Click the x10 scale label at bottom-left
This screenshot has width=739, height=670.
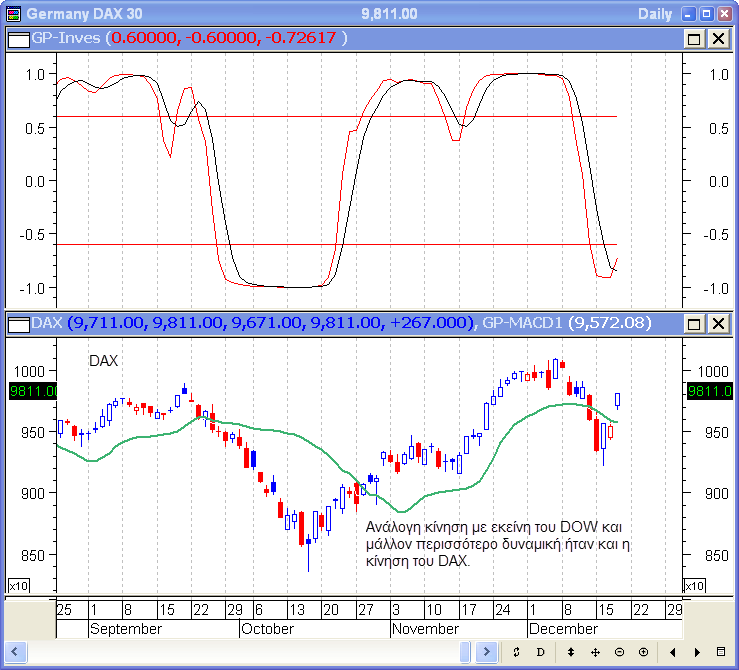[18, 585]
